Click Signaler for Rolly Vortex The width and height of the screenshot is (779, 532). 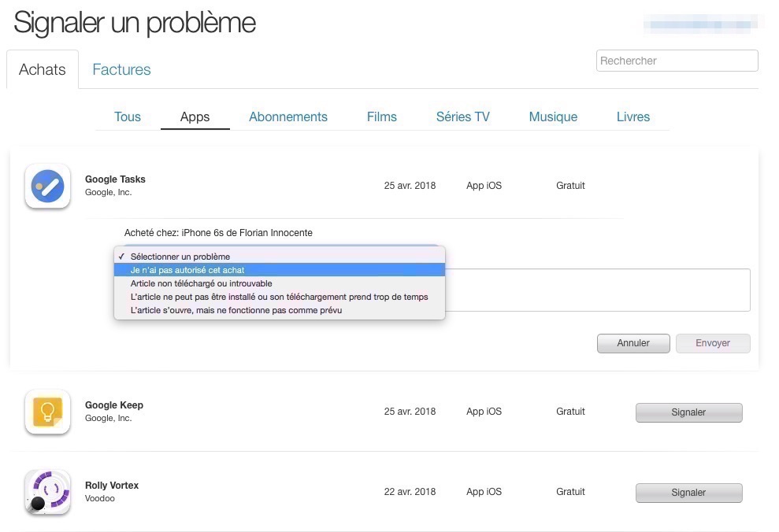pyautogui.click(x=688, y=493)
